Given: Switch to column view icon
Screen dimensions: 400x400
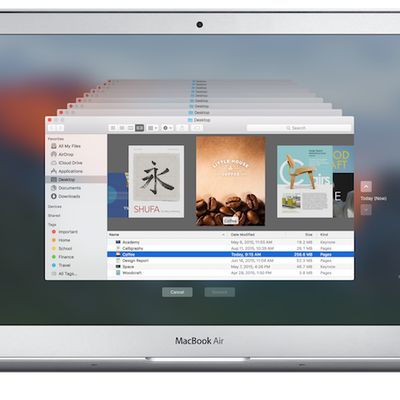Looking at the screenshot, I should point(131,128).
